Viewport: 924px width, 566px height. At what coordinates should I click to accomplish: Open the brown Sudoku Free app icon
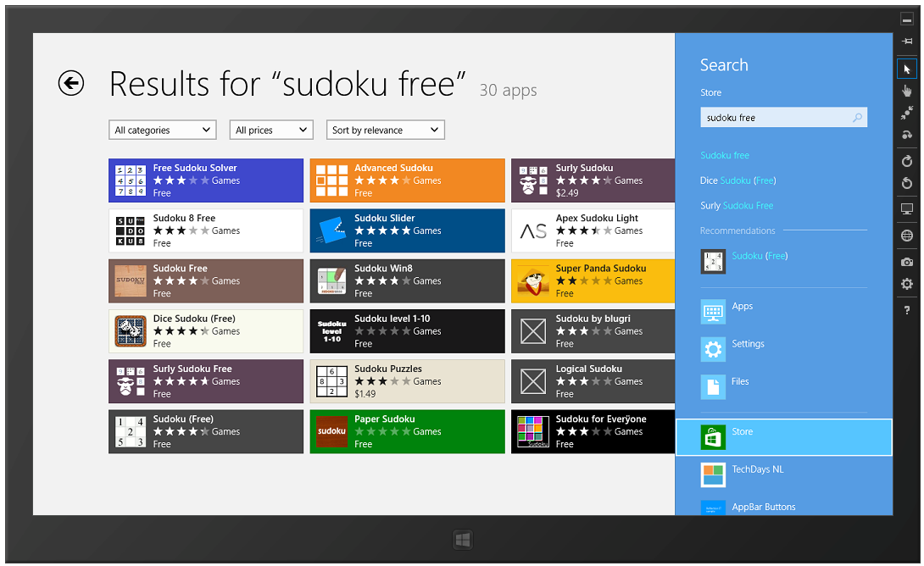pyautogui.click(x=131, y=281)
